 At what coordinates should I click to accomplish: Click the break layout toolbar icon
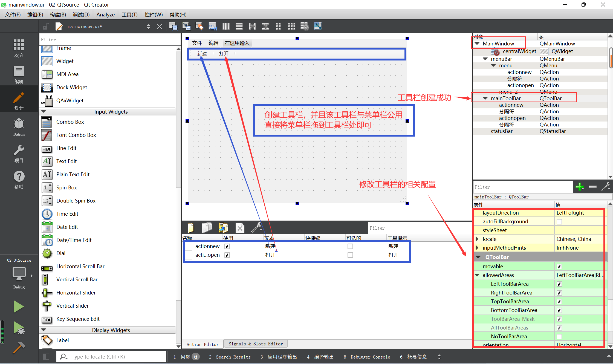pyautogui.click(x=305, y=26)
